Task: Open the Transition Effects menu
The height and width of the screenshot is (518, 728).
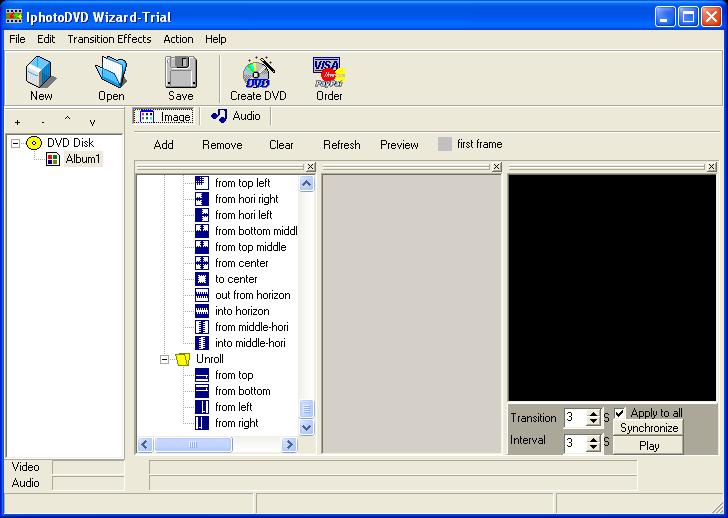Action: (x=109, y=39)
